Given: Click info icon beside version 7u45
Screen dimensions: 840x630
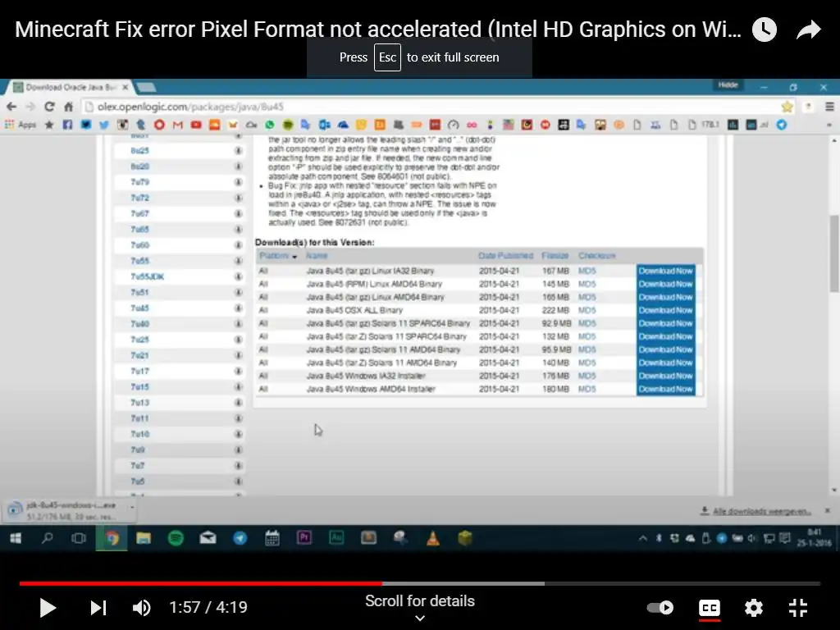Looking at the screenshot, I should click(239, 308).
